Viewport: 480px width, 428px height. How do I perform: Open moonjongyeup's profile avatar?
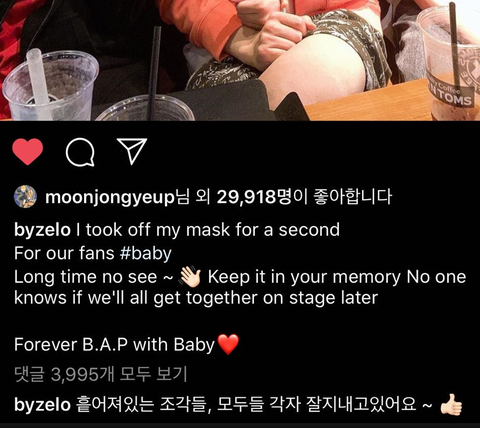[x=25, y=196]
